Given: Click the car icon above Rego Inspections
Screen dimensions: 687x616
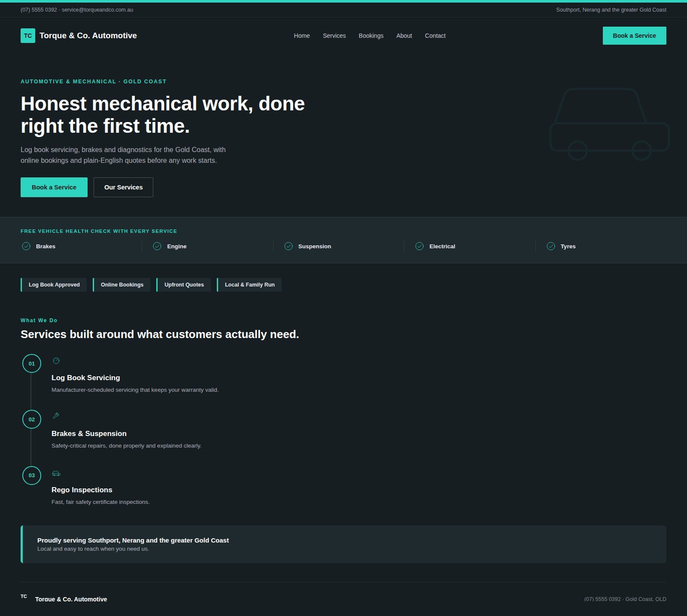Looking at the screenshot, I should point(56,473).
